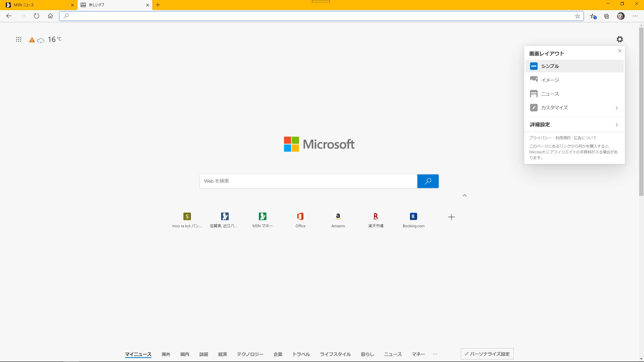Switch to the MSN ニュース tab
This screenshot has width=644, height=362.
click(x=39, y=5)
